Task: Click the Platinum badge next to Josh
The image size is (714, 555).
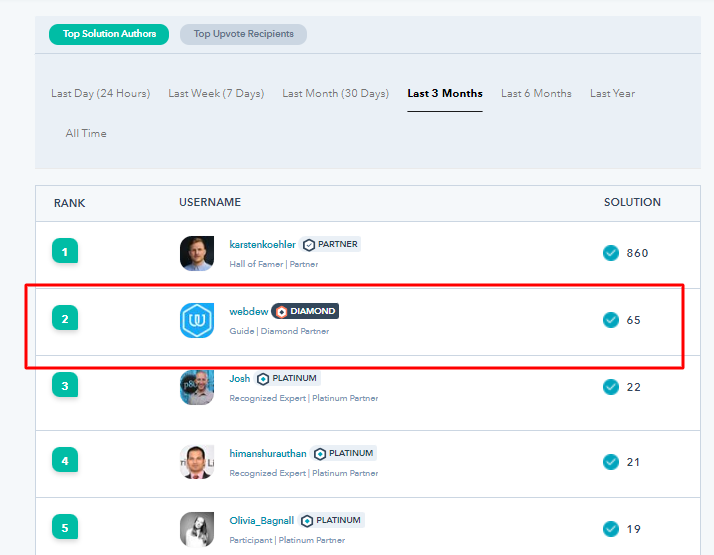Action: [287, 379]
